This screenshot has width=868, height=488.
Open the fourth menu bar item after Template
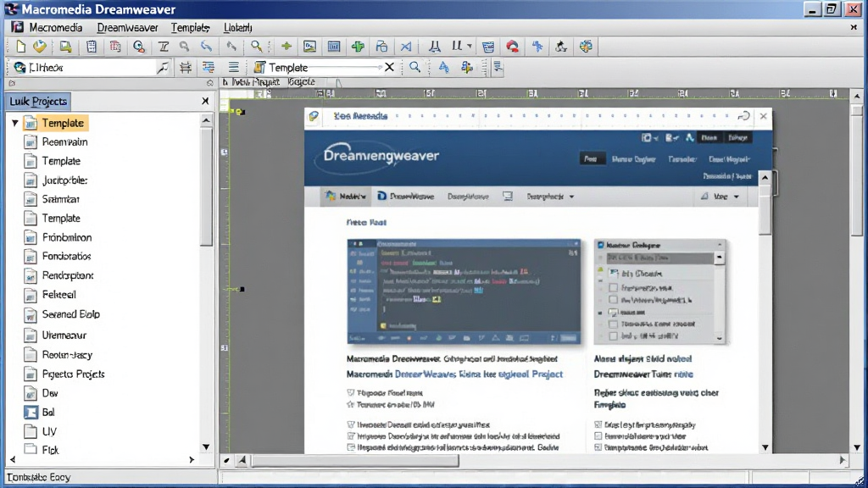[237, 28]
